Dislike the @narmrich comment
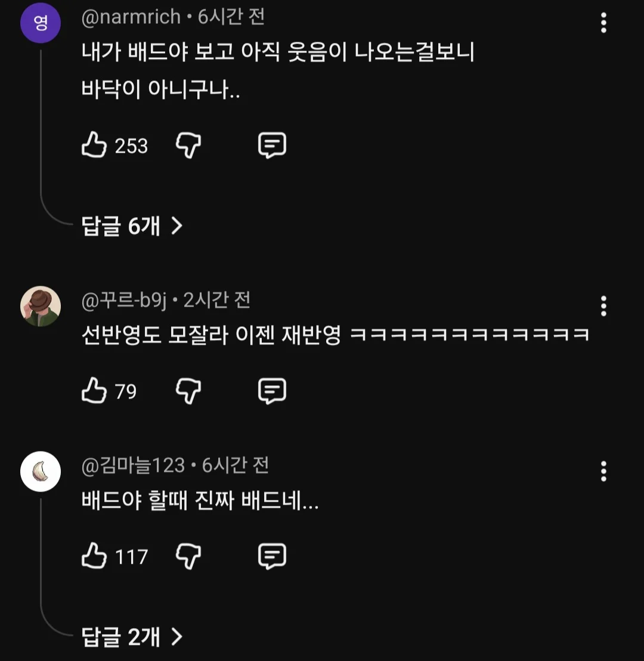The width and height of the screenshot is (644, 661). [x=188, y=145]
